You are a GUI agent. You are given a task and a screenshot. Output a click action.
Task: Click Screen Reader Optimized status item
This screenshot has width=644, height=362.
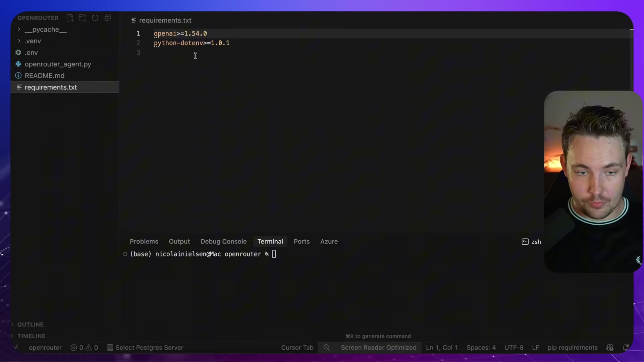(x=379, y=348)
